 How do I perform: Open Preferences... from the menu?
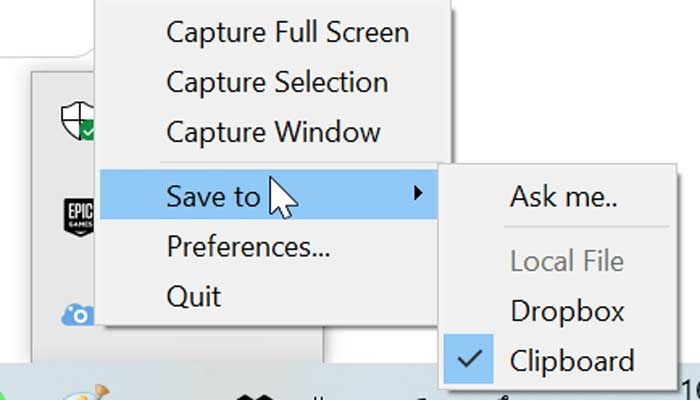[248, 245]
